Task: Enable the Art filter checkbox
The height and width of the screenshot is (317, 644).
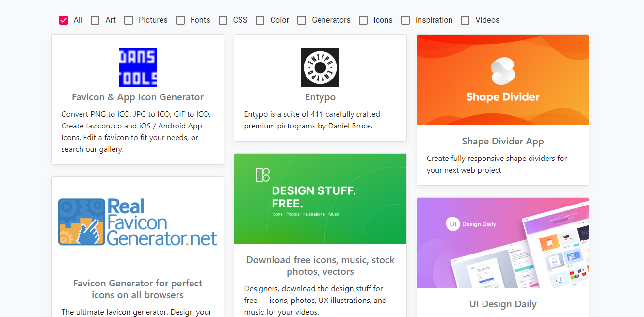Action: (x=95, y=20)
